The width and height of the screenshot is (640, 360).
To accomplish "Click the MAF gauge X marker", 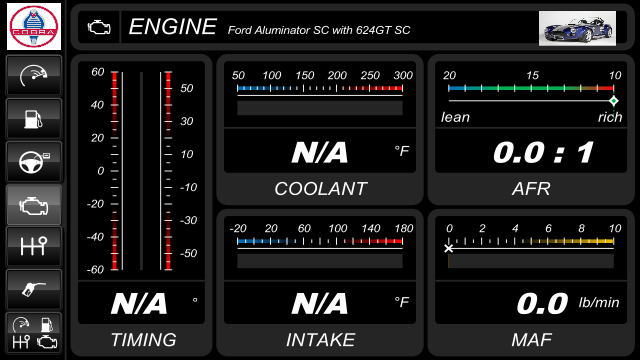I will (449, 248).
